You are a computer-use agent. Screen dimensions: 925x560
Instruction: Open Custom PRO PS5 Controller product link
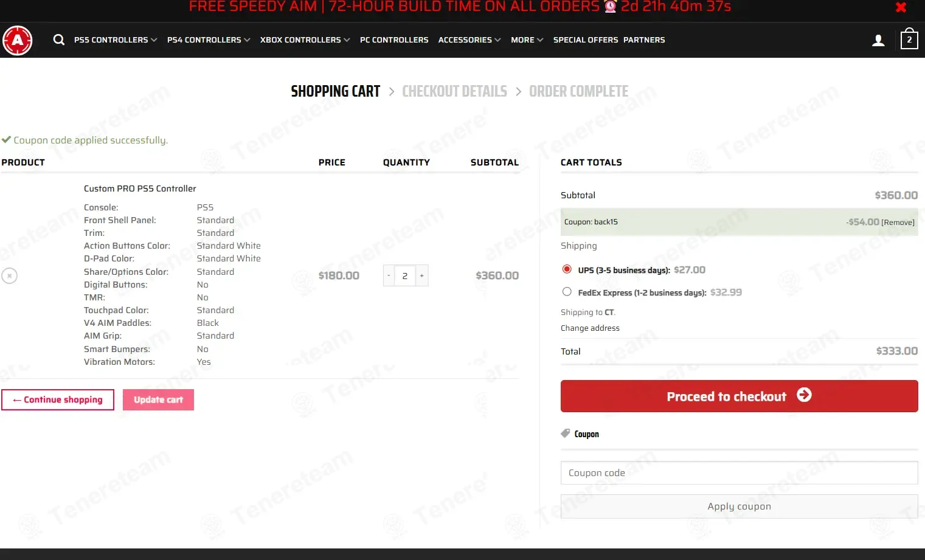140,188
